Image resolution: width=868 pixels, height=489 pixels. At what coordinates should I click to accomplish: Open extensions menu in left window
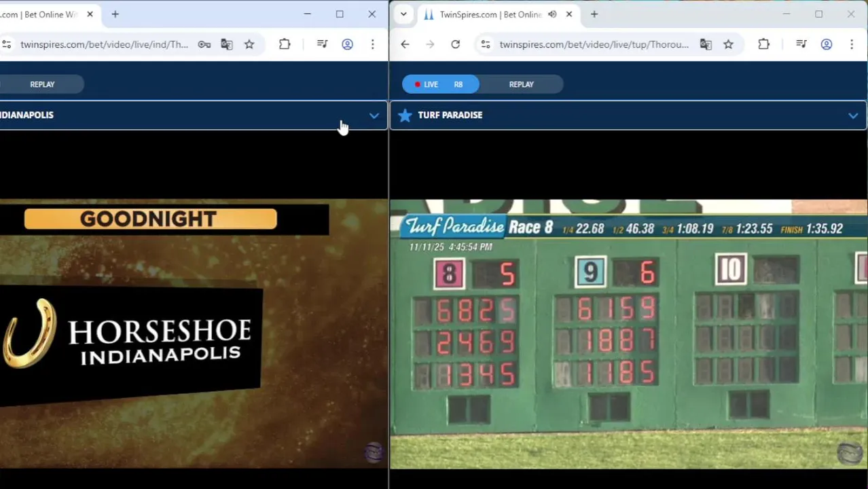coord(285,44)
